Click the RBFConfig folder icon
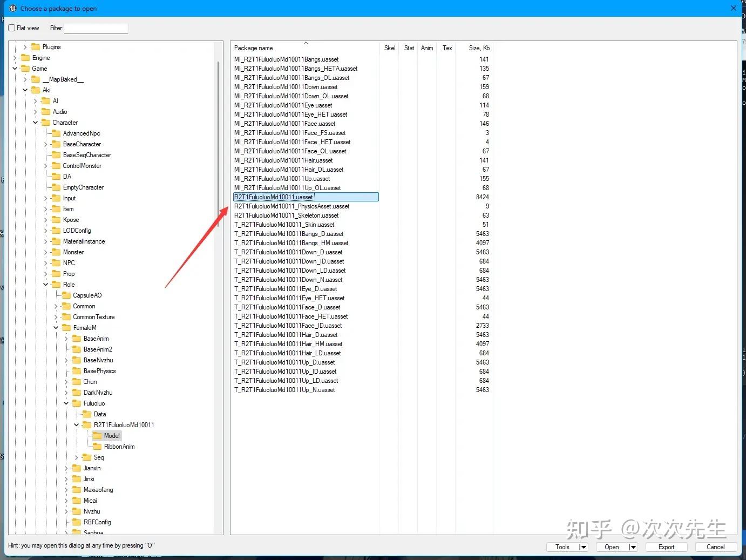This screenshot has height=560, width=746. pyautogui.click(x=77, y=522)
